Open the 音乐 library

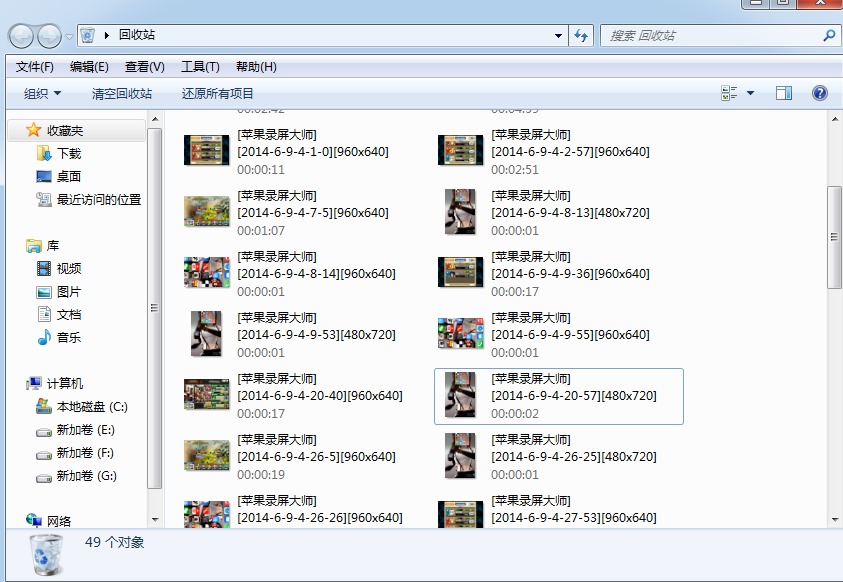coord(69,337)
